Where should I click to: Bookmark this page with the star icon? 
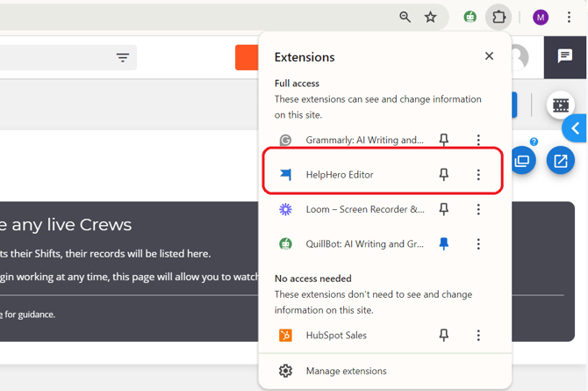431,17
